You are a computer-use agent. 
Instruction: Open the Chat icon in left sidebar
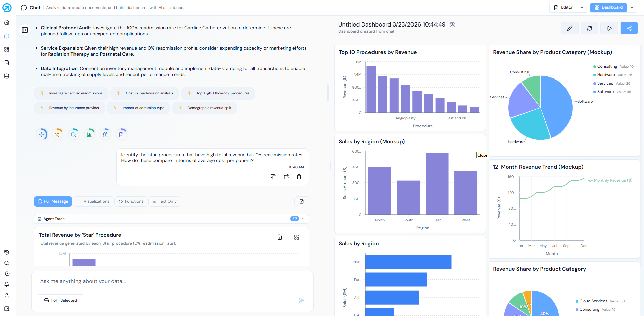coord(7,36)
